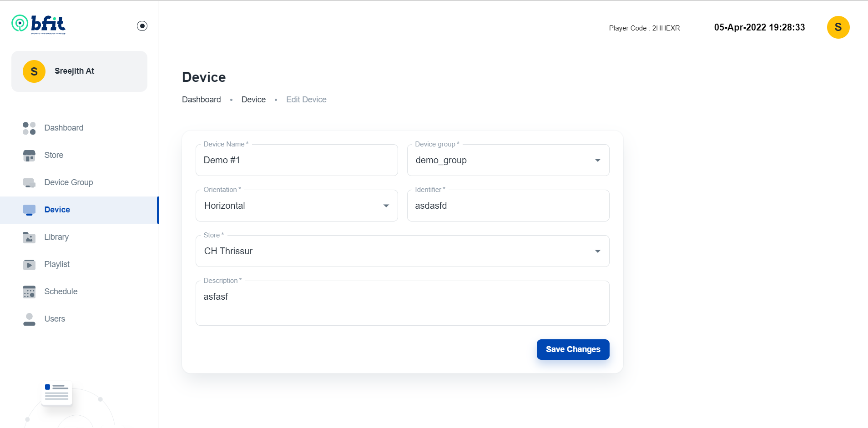This screenshot has width=868, height=428.
Task: Open the Dashboard menu item
Action: coord(79,128)
